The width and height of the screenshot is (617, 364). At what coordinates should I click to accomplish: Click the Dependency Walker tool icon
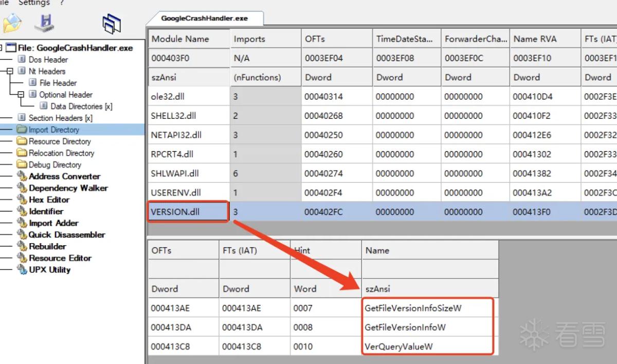[22, 188]
